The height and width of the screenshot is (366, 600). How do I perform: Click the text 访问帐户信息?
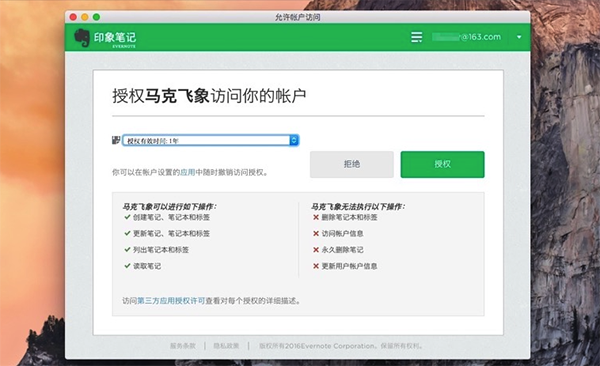point(342,234)
